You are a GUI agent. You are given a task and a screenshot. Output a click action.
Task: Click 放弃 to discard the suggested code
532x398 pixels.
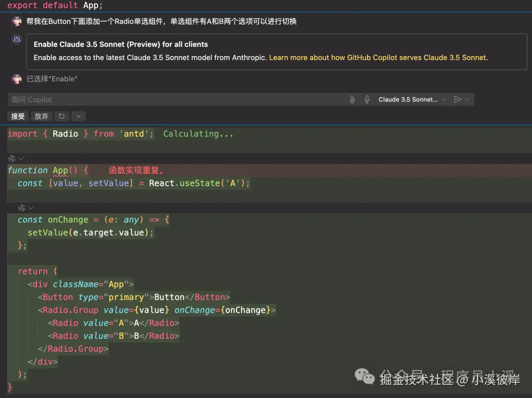[x=41, y=116]
